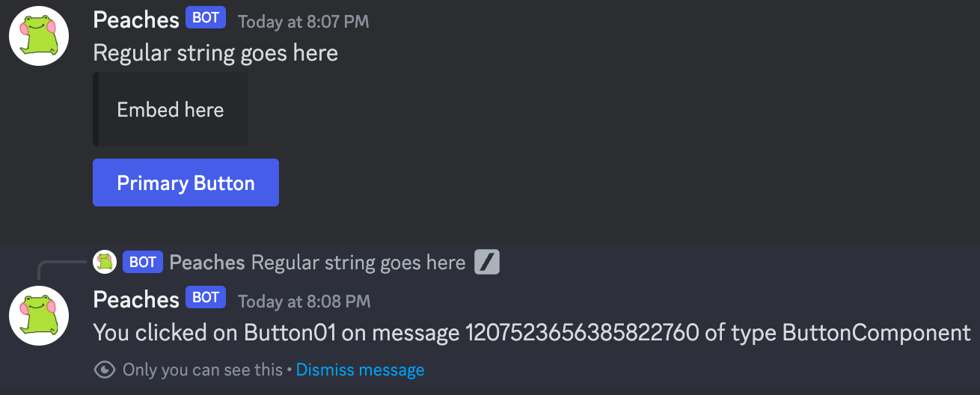Open Peaches frog avatar on first message
The height and width of the screenshot is (395, 980).
pos(38,35)
